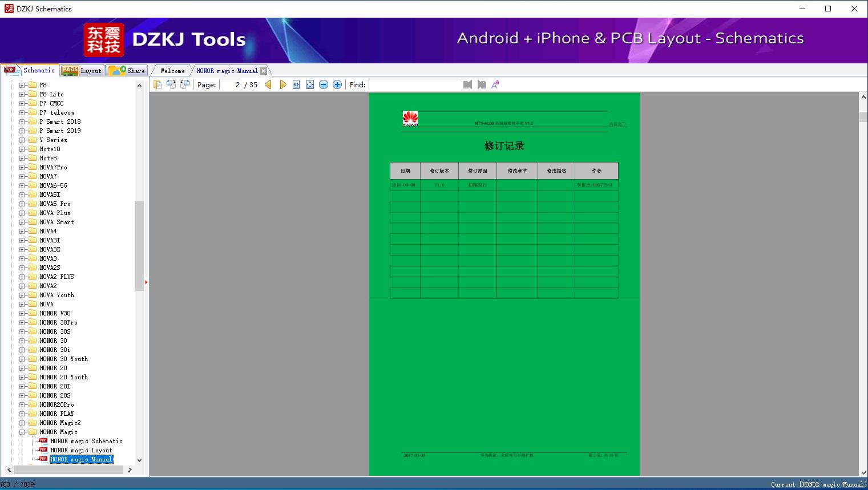Open HONOR magic Layout file
This screenshot has height=490, width=868.
point(82,450)
